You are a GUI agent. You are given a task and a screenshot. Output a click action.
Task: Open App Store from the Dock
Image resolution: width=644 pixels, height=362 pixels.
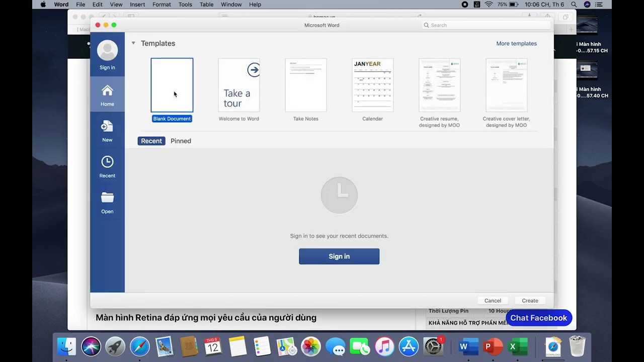tap(409, 346)
